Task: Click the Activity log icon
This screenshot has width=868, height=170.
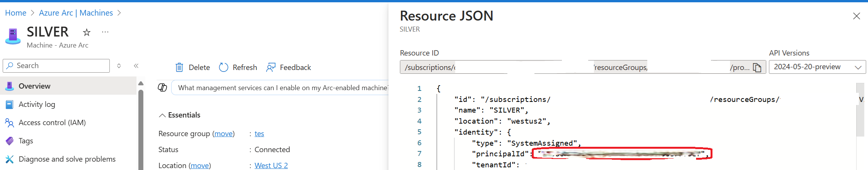Action: [x=10, y=105]
